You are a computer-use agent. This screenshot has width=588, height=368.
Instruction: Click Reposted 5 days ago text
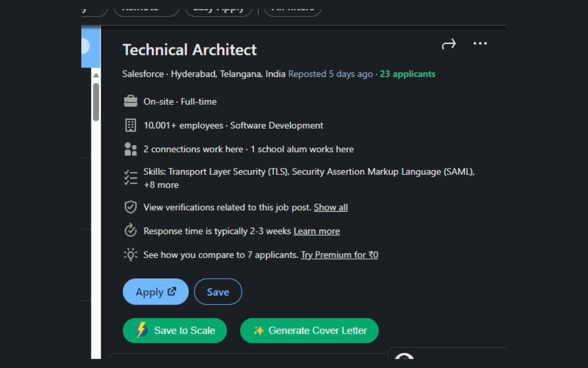click(331, 74)
